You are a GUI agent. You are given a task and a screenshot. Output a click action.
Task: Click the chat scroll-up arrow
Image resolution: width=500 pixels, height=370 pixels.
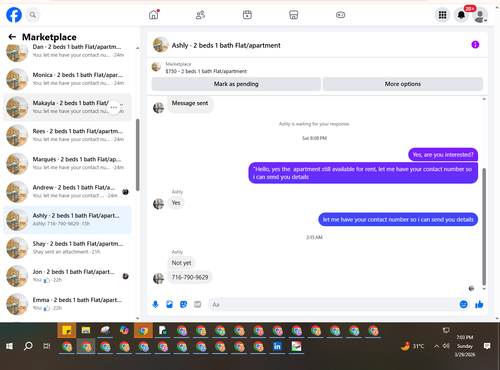tap(484, 99)
